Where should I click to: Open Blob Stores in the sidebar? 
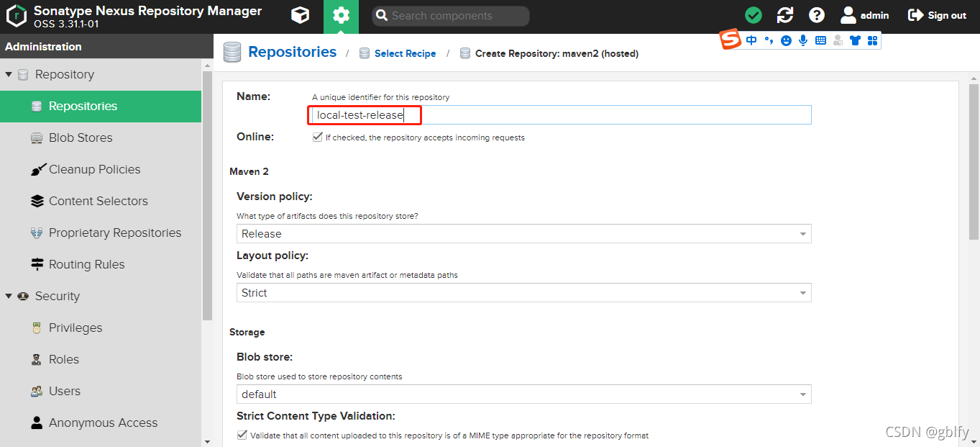pos(101,137)
